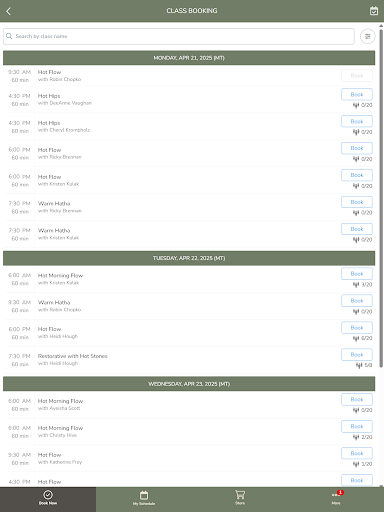Select the Book Now tab
Screen dimensions: 384x512
pyautogui.click(x=48, y=498)
